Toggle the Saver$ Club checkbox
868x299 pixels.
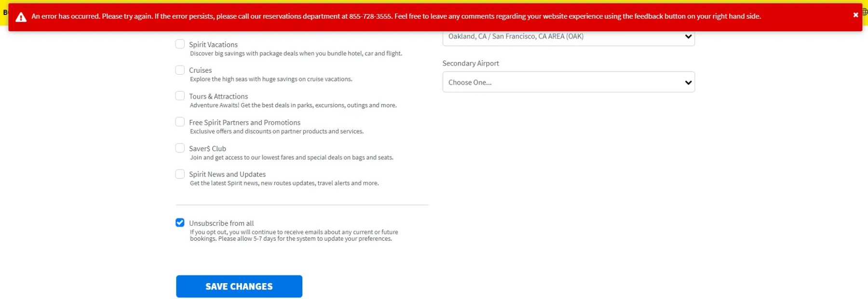180,148
